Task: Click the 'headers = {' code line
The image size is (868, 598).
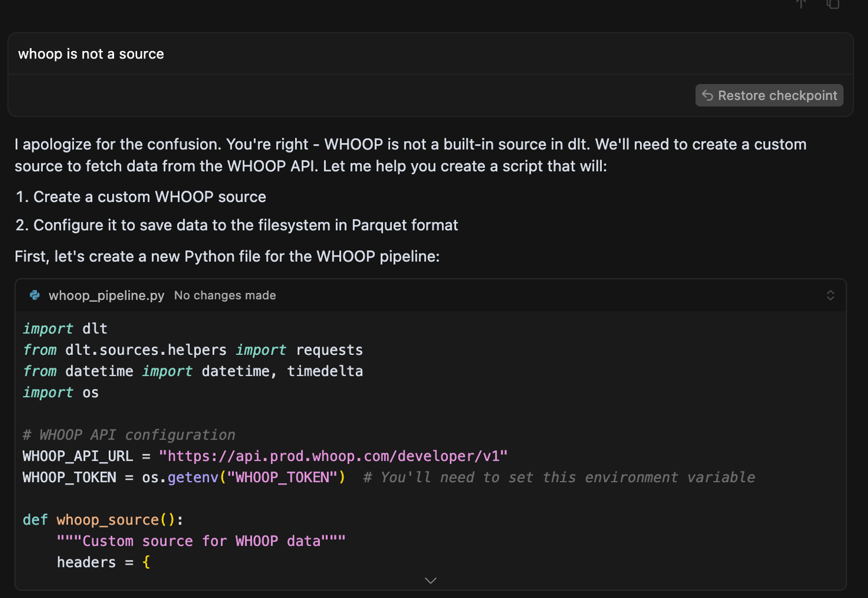Action: tap(104, 562)
